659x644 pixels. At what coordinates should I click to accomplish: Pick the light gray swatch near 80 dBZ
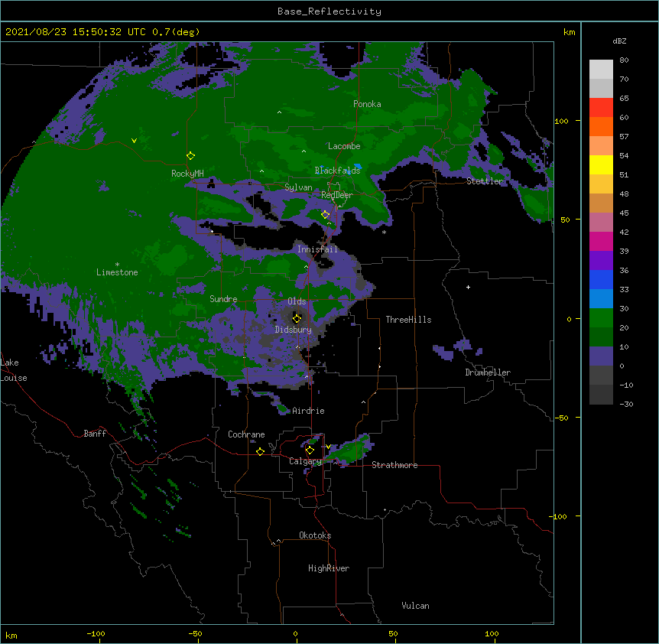coord(601,70)
